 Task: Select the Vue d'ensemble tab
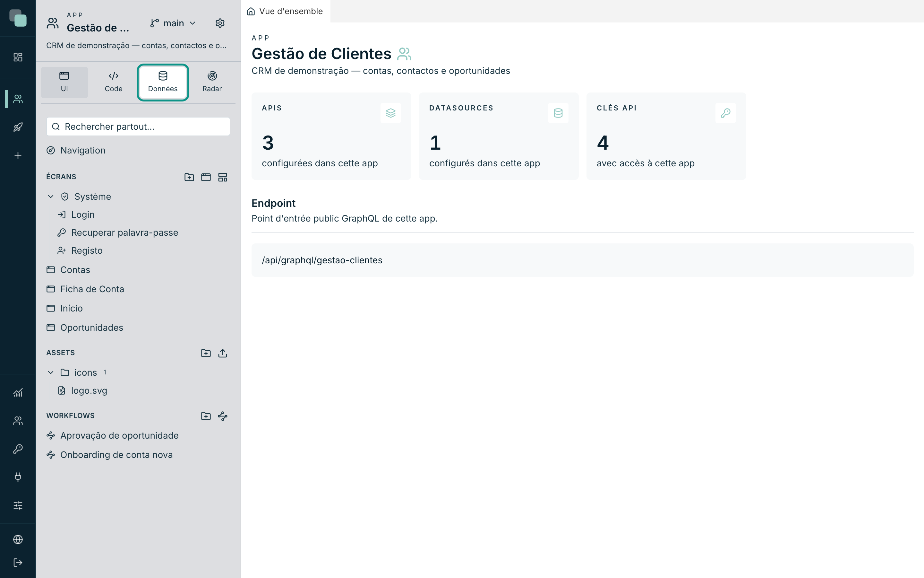tap(285, 11)
